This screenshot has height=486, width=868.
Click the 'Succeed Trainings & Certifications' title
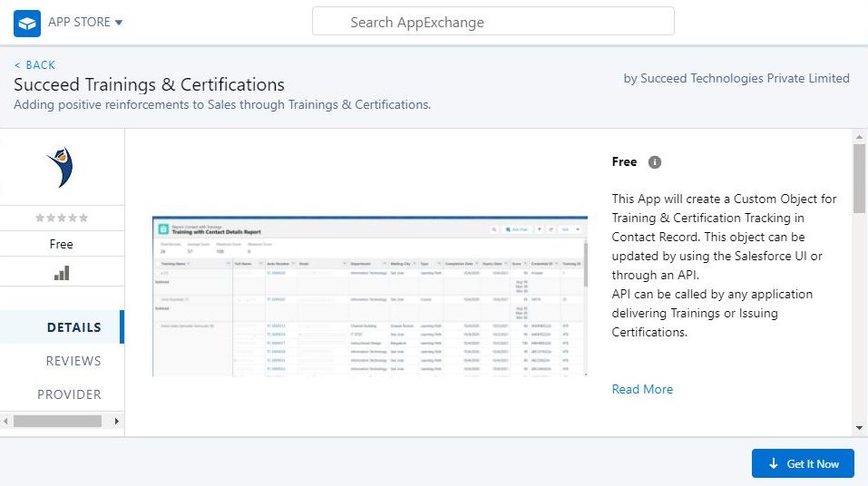coord(149,84)
